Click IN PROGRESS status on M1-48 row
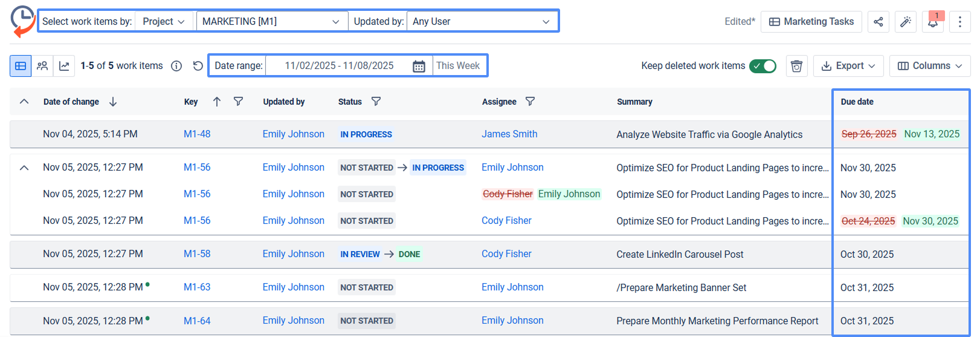Image resolution: width=980 pixels, height=337 pixels. click(366, 134)
